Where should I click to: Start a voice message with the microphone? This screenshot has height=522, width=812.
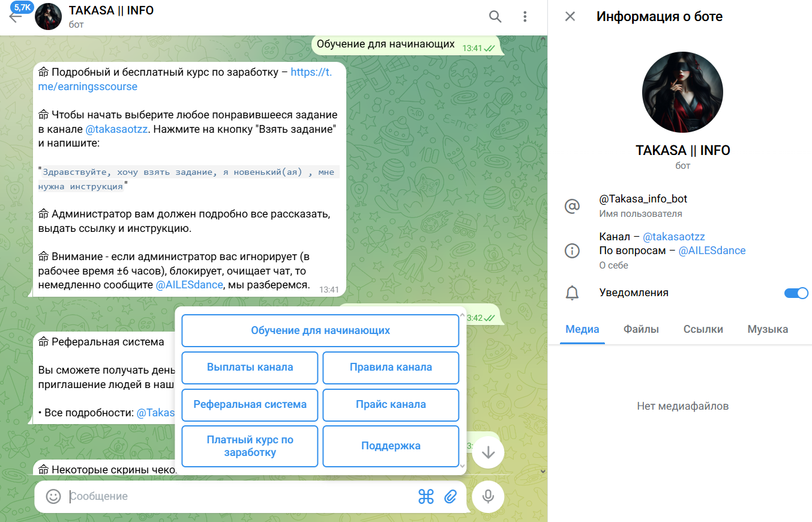pos(488,496)
